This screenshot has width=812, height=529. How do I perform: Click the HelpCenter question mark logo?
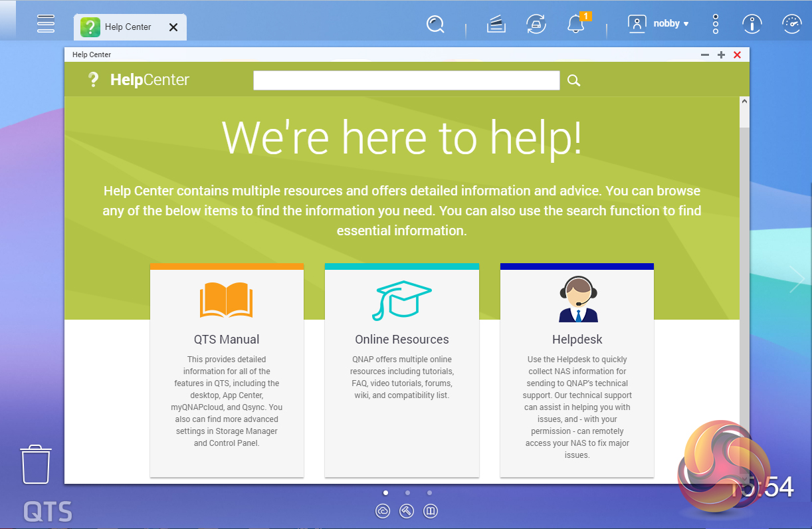(x=93, y=80)
